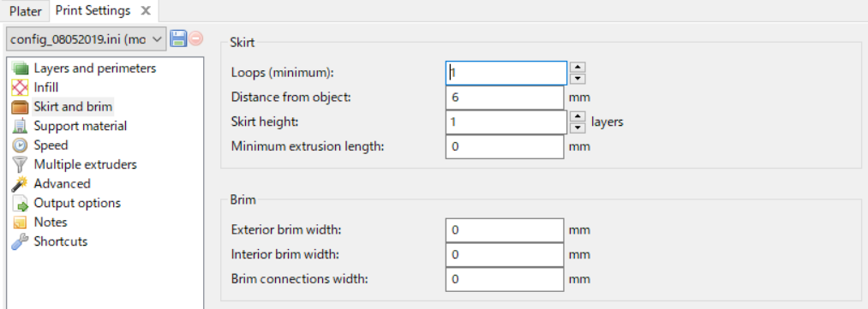Increase Loops minimum with the up arrow
This screenshot has height=309, width=868.
tap(578, 67)
